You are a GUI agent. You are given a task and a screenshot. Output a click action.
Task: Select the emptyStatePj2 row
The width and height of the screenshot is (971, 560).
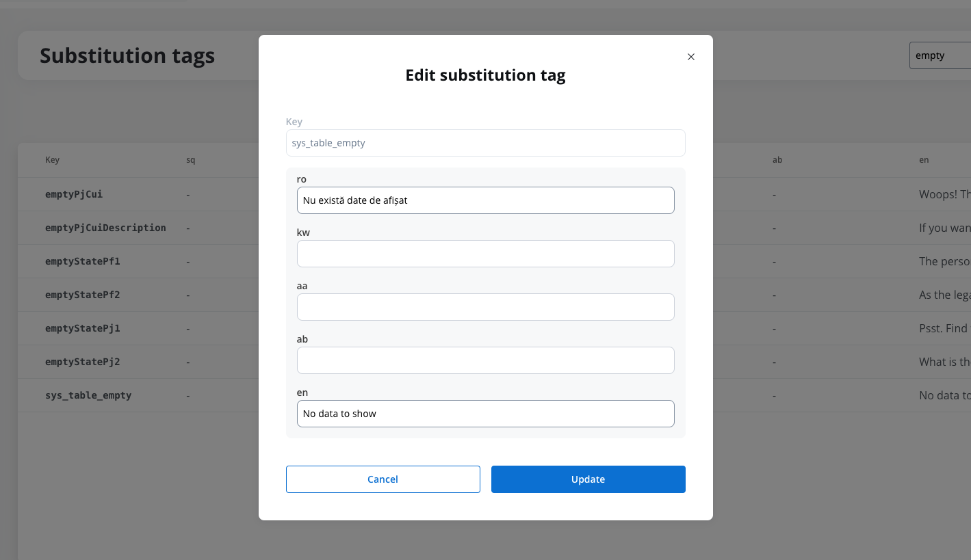tap(494, 362)
